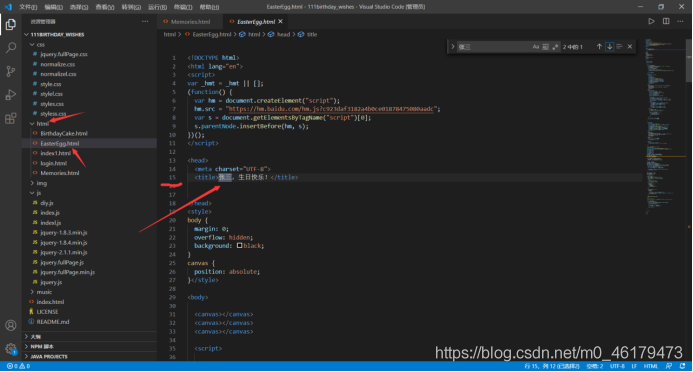Open Explorer panel More Actions ellipsis
693x372 pixels.
coord(145,21)
